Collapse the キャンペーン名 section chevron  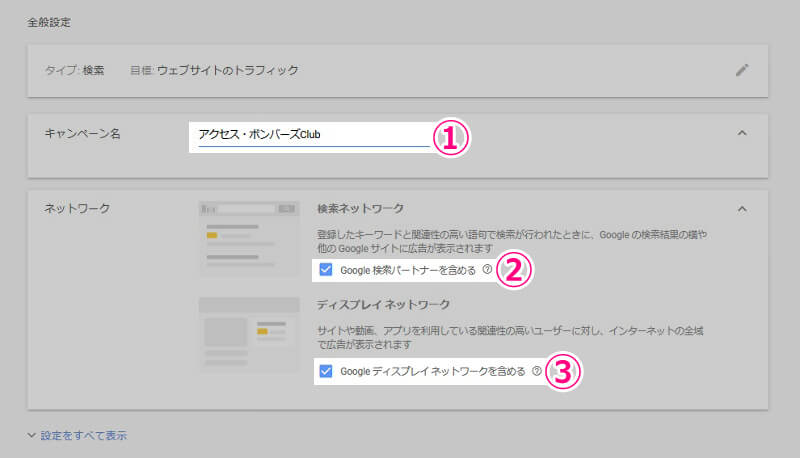[742, 133]
